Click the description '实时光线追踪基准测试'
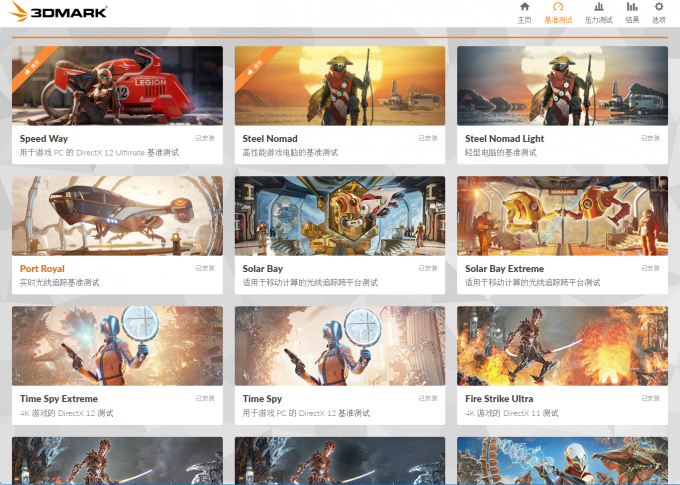 (x=59, y=283)
